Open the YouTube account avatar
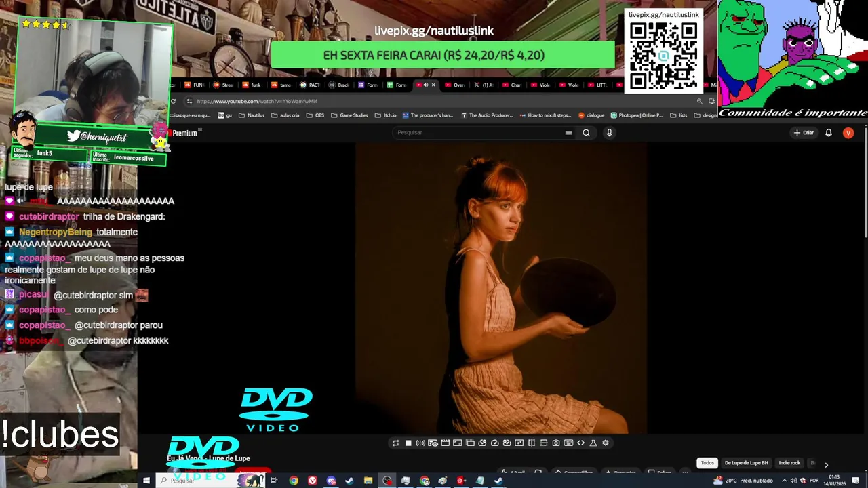Image resolution: width=868 pixels, height=488 pixels. coord(848,133)
